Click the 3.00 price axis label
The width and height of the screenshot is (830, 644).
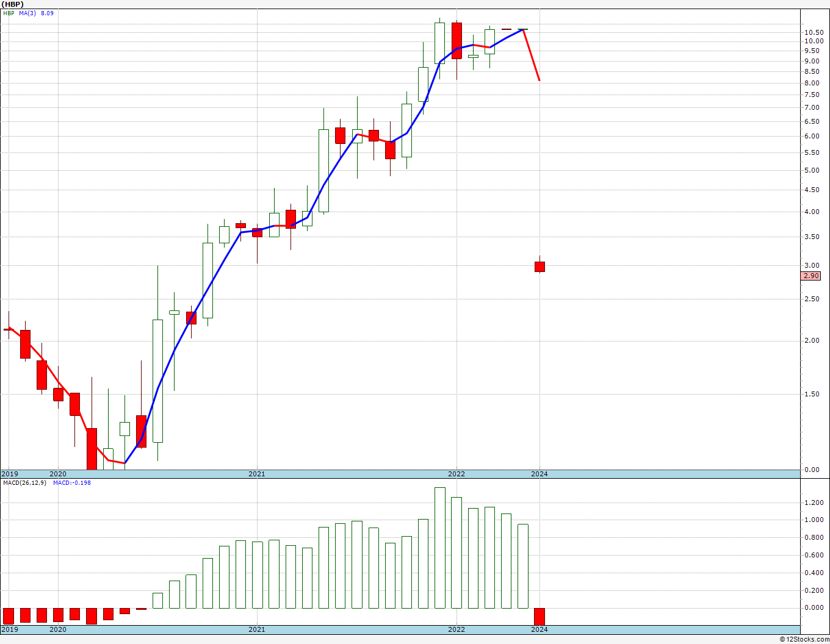click(x=812, y=266)
